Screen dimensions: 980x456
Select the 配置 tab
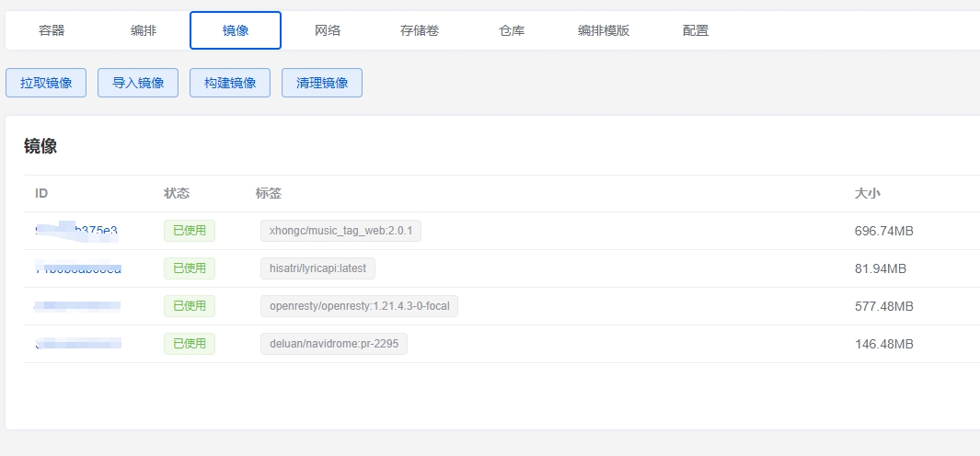click(696, 30)
